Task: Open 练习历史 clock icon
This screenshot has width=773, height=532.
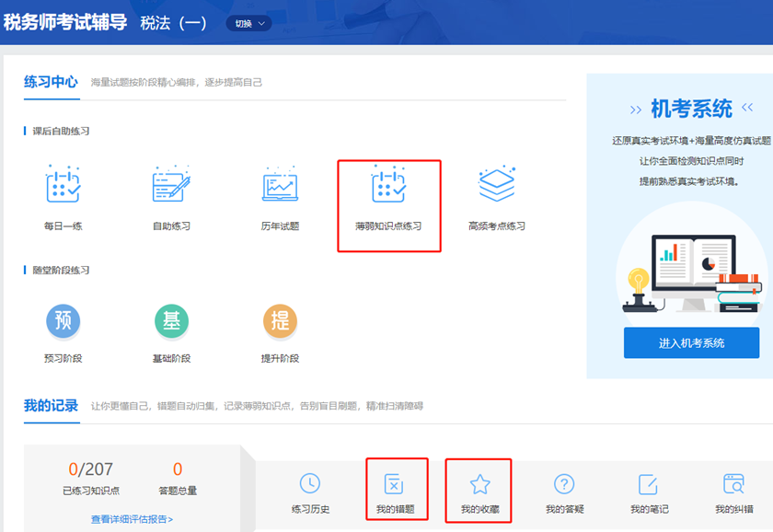Action: tap(310, 484)
